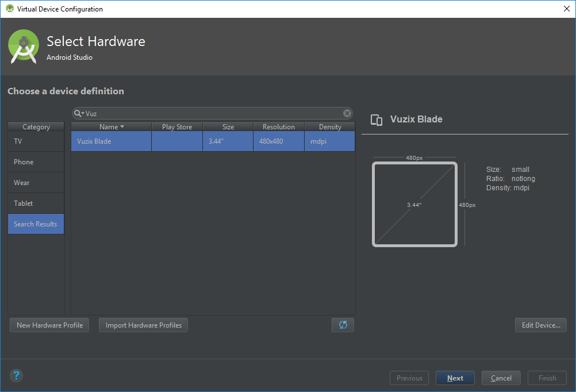
Task: Click the Android Studio logo
Action: (x=24, y=47)
